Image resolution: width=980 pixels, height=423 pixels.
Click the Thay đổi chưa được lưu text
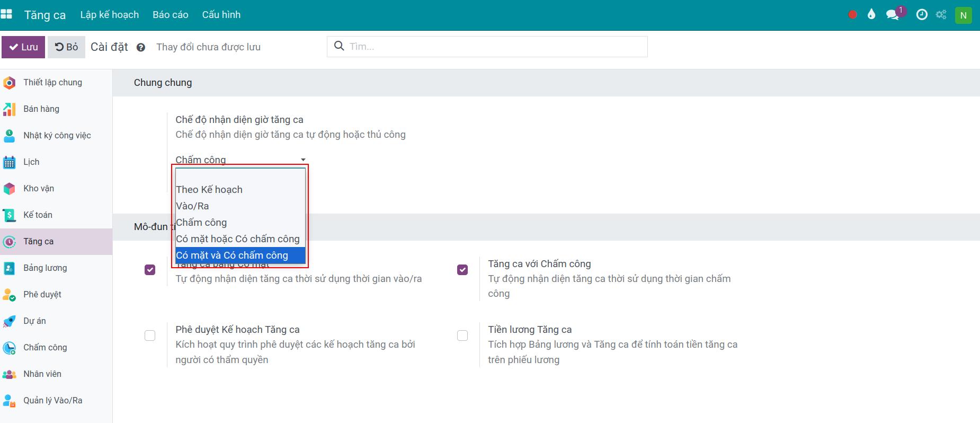(208, 47)
